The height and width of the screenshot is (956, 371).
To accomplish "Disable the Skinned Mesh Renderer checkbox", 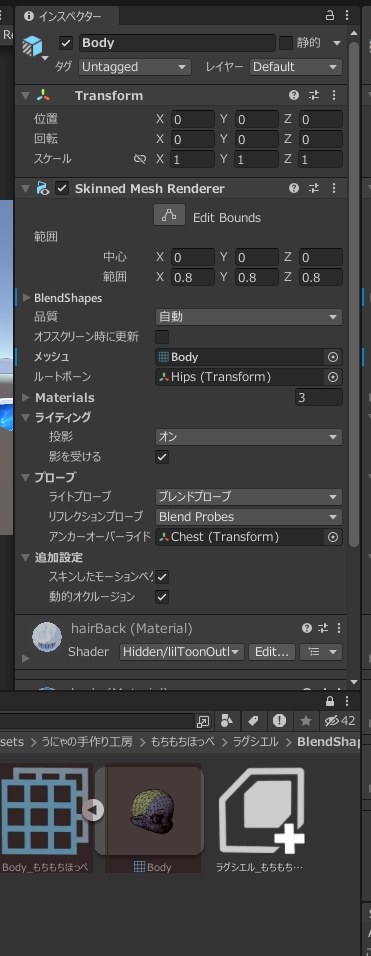I will click(62, 188).
